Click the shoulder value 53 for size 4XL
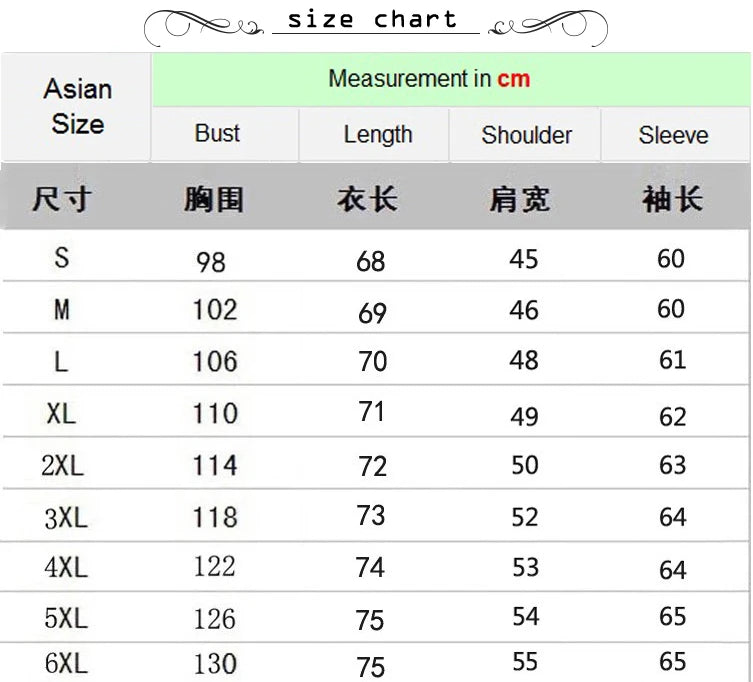 pyautogui.click(x=524, y=567)
